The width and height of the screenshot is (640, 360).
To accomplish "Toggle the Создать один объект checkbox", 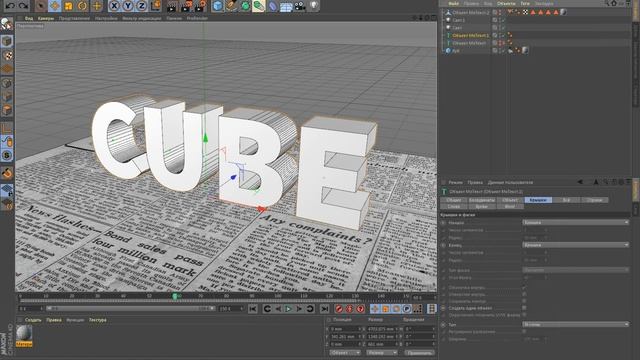I will pyautogui.click(x=524, y=308).
